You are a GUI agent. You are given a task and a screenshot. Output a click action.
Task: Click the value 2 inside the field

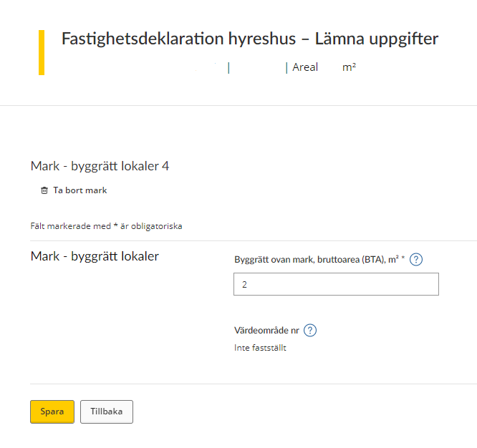coord(244,285)
